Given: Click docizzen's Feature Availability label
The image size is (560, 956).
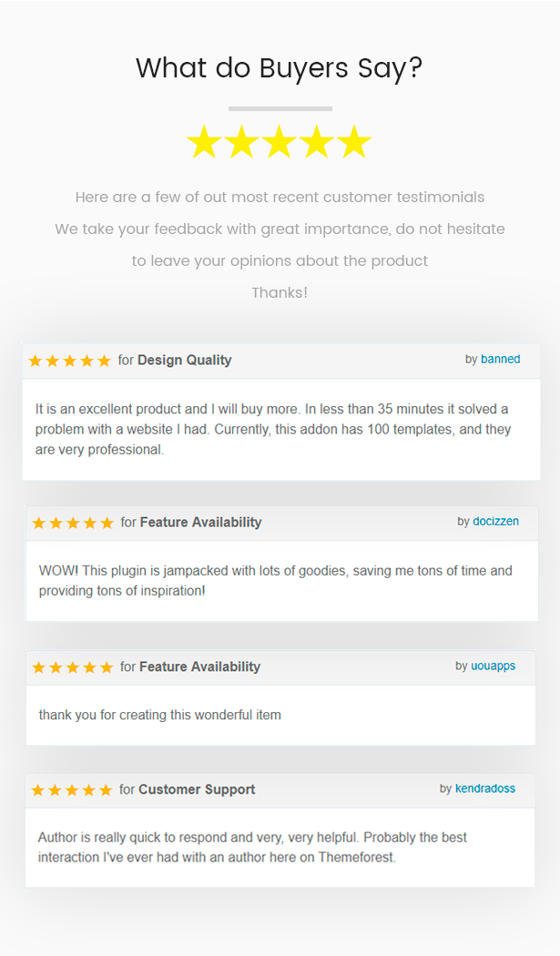Looking at the screenshot, I should coord(200,523).
